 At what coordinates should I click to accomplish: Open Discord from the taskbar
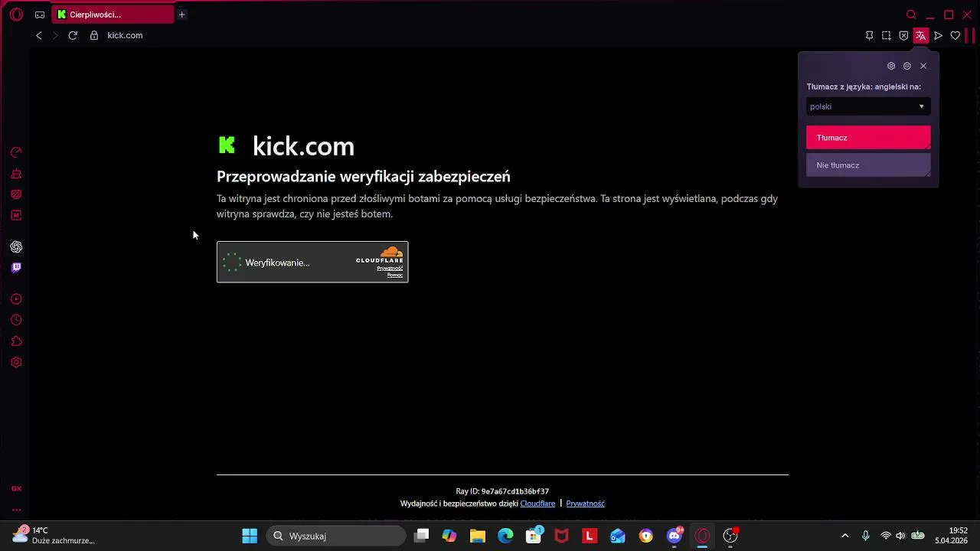pyautogui.click(x=674, y=536)
